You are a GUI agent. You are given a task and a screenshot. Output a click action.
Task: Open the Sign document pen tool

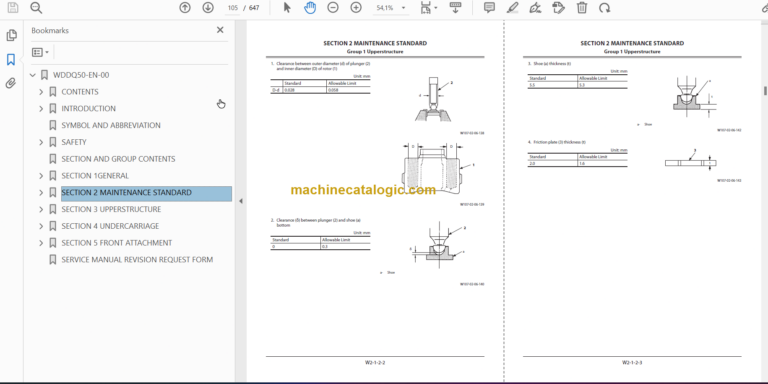(535, 7)
